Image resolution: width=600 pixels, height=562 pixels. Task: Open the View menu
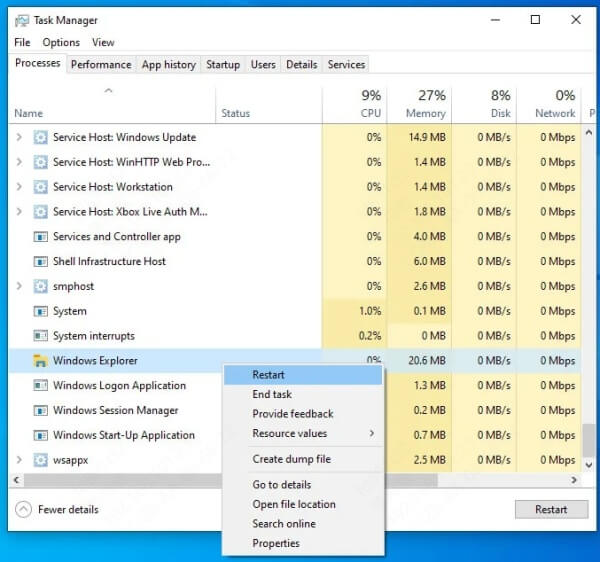click(x=103, y=42)
